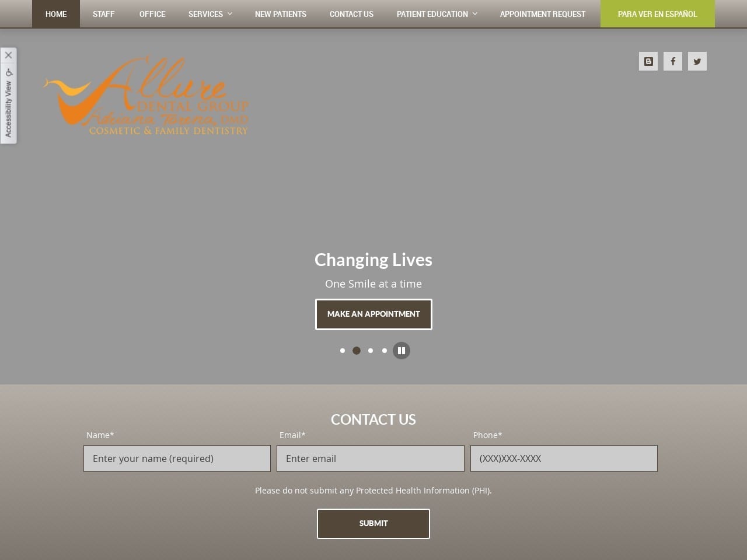Close the Accessibility View panel

click(x=8, y=55)
